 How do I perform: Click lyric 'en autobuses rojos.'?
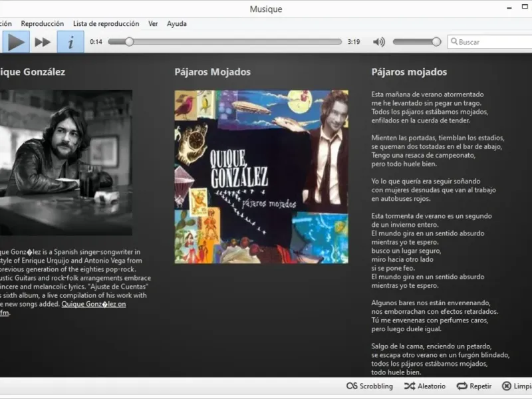click(401, 199)
